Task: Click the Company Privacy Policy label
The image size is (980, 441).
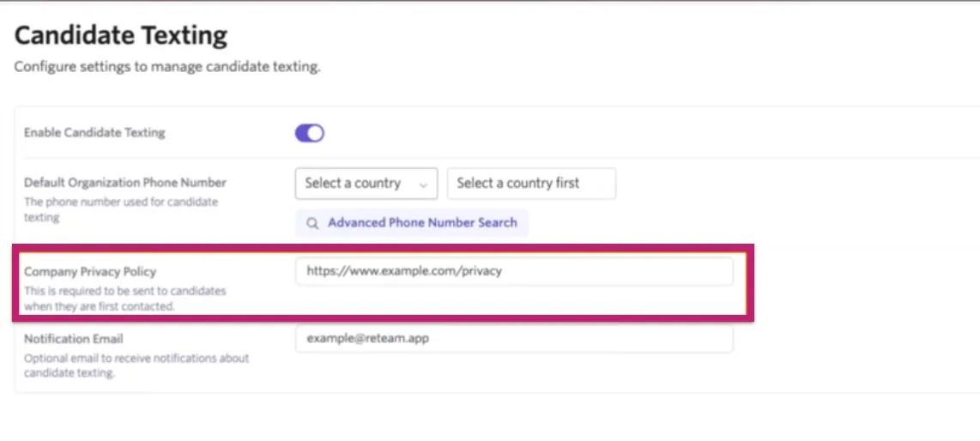Action: point(90,272)
